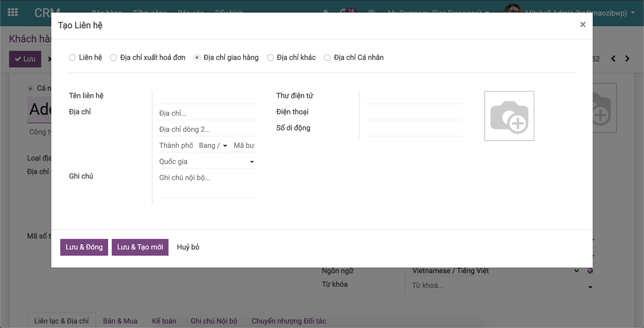Close the Tạo Liên hệ dialog
The image size is (644, 328).
pos(582,25)
